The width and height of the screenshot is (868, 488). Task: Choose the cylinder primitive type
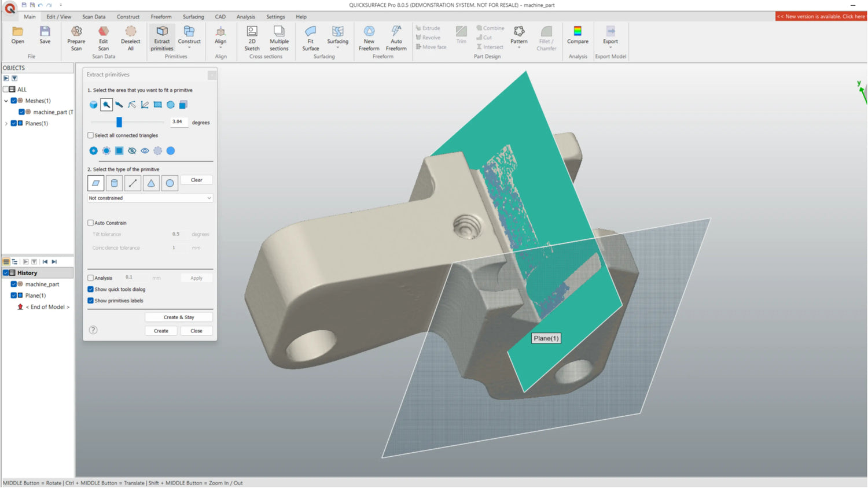pyautogui.click(x=114, y=183)
